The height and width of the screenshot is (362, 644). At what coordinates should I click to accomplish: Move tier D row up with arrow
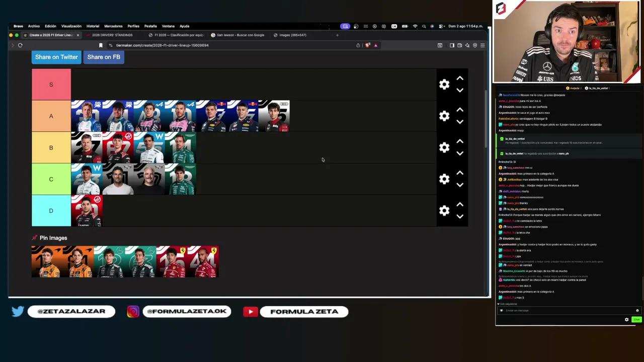click(460, 205)
